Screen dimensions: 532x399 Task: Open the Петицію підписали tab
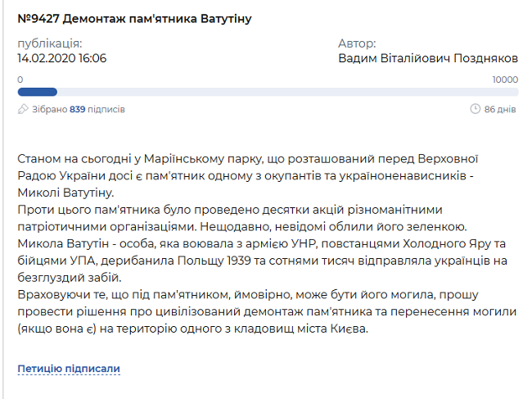point(69,369)
